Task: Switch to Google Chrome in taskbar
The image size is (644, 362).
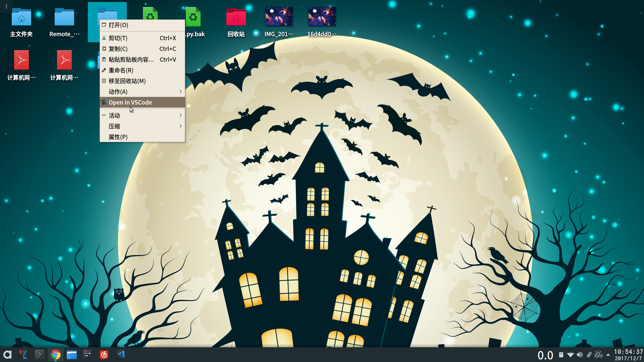Action: (55, 355)
